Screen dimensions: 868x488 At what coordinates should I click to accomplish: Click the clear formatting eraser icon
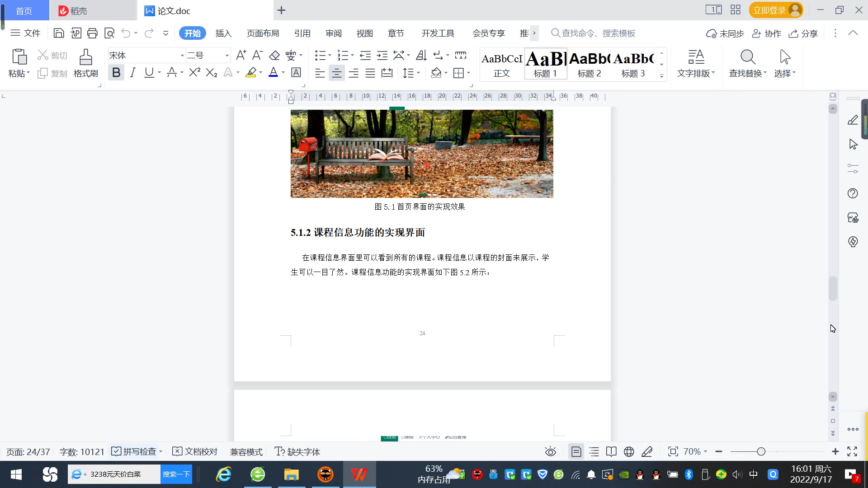click(x=274, y=55)
